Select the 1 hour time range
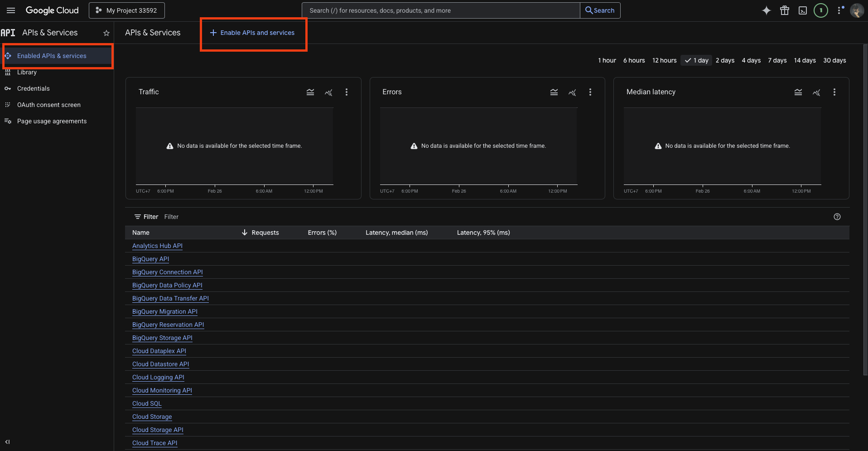Viewport: 868px width, 451px height. pos(607,60)
